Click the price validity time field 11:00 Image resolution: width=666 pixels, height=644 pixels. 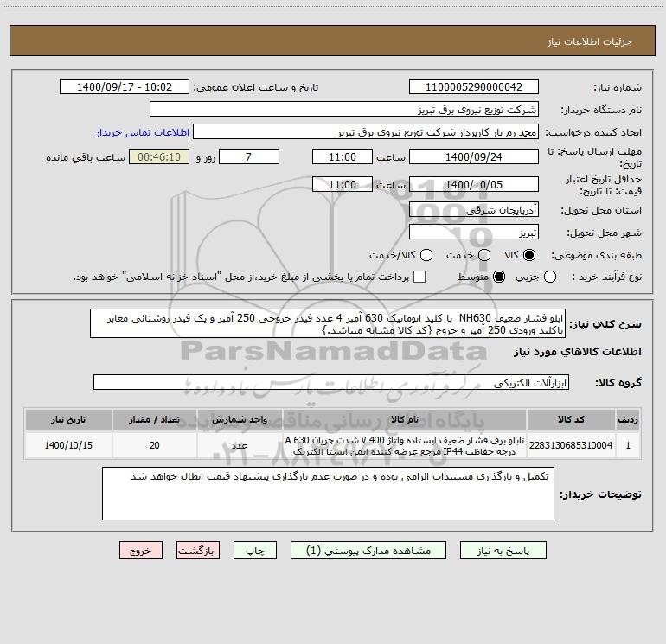click(343, 185)
